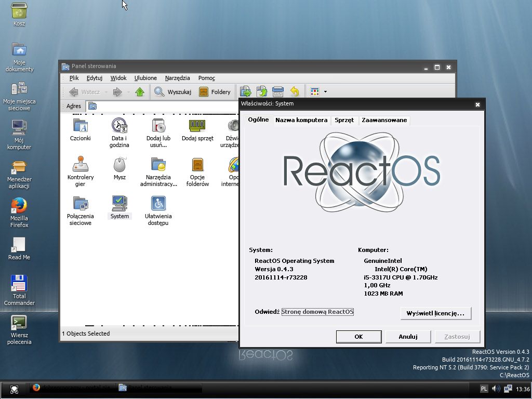Click the Anuluj button
This screenshot has height=399, width=532.
408,337
